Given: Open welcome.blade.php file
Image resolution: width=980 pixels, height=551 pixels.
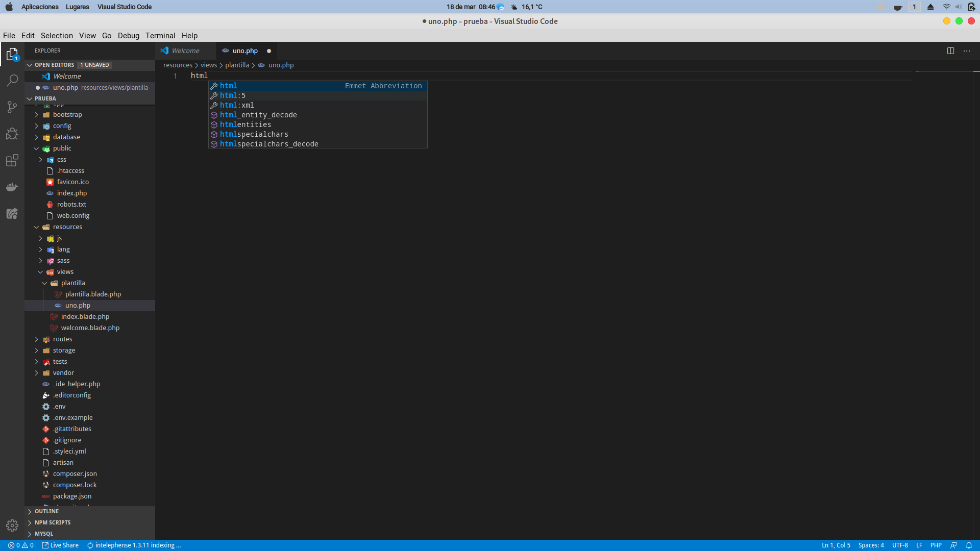Looking at the screenshot, I should point(90,328).
